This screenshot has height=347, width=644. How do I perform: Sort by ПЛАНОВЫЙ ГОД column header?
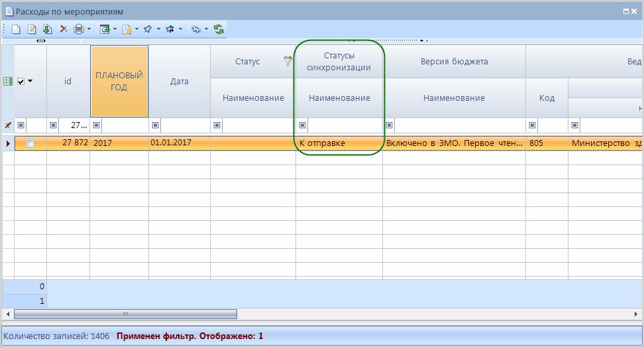coord(119,81)
